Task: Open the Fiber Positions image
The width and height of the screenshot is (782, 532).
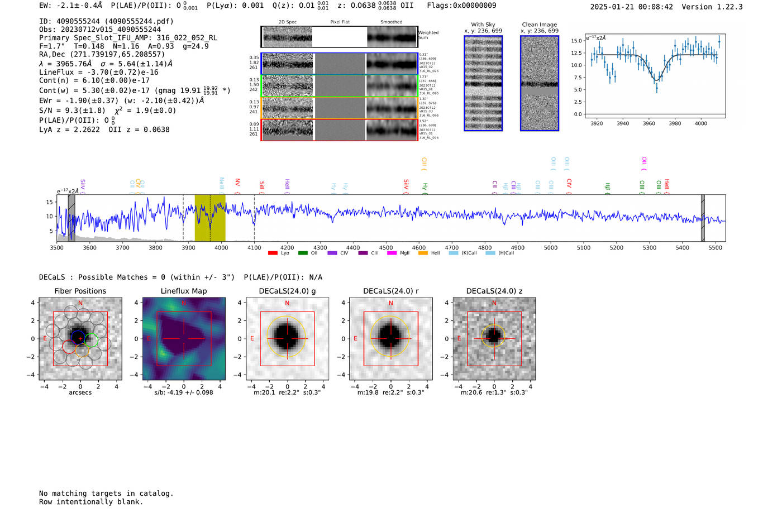Action: [x=80, y=339]
